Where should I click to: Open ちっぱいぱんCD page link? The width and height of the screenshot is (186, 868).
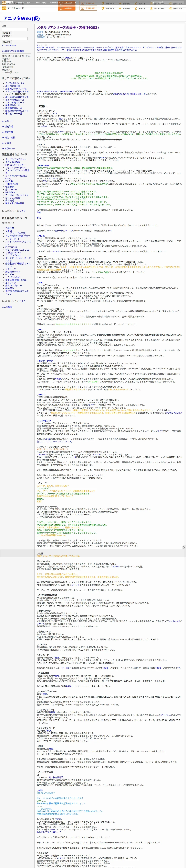(13, 255)
